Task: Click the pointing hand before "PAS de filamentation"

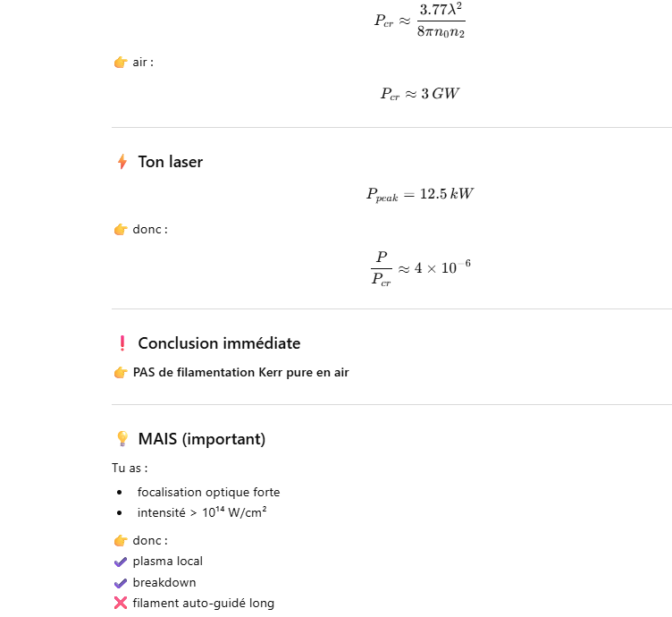Action: click(x=121, y=373)
